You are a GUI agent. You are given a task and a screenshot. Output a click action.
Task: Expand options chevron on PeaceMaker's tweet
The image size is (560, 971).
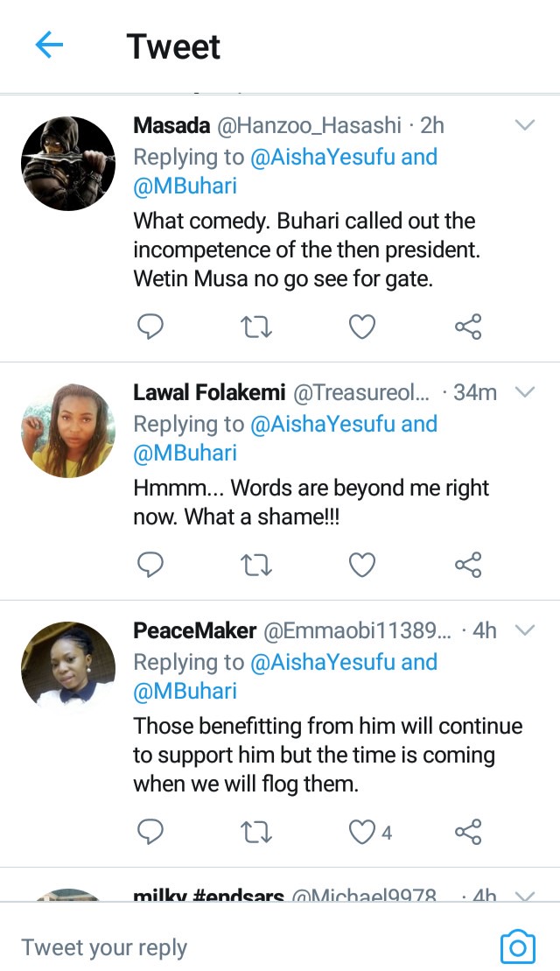click(525, 630)
